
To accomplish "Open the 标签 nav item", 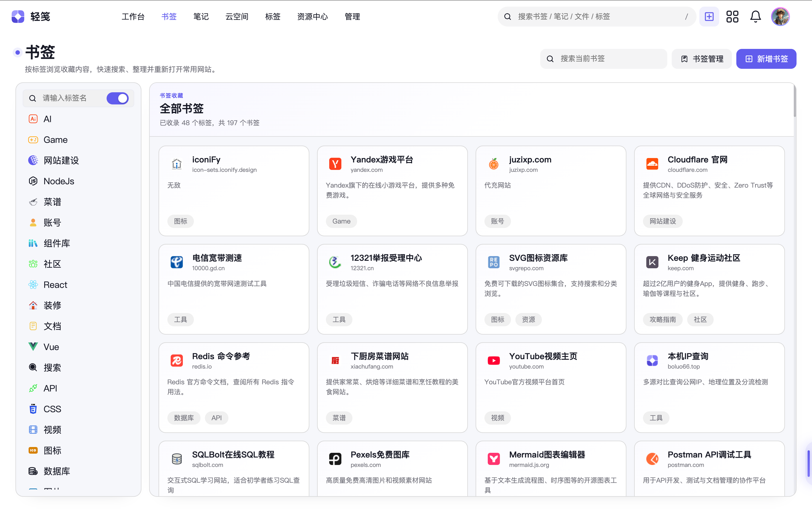I will point(273,17).
